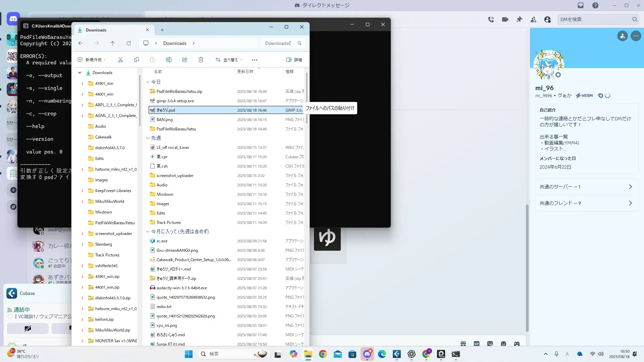Open pinned messages with the Discord pin icon
This screenshot has width=644, height=362.
[519, 19]
